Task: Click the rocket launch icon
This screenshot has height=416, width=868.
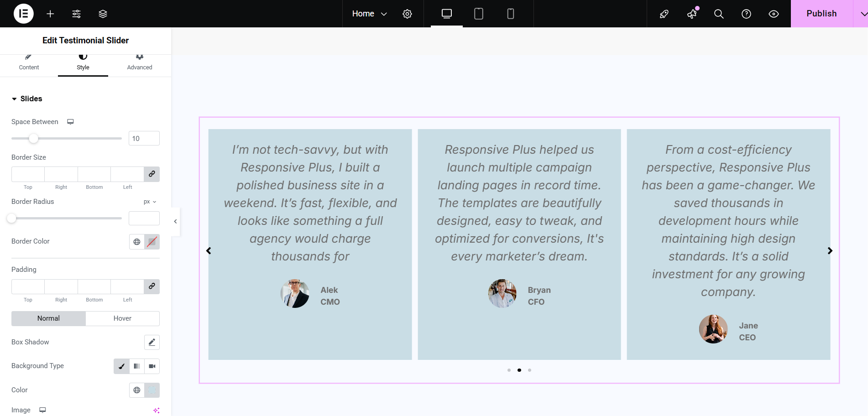Action: (664, 14)
